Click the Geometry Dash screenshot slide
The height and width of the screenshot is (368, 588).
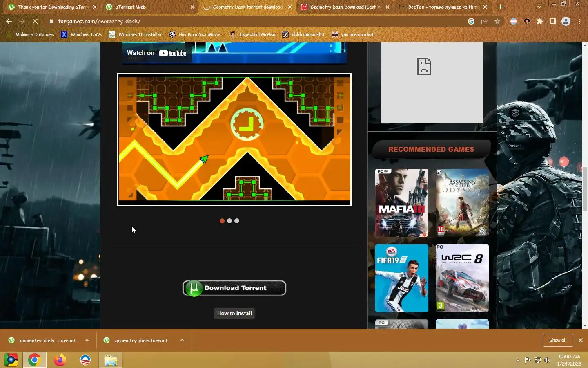click(234, 139)
